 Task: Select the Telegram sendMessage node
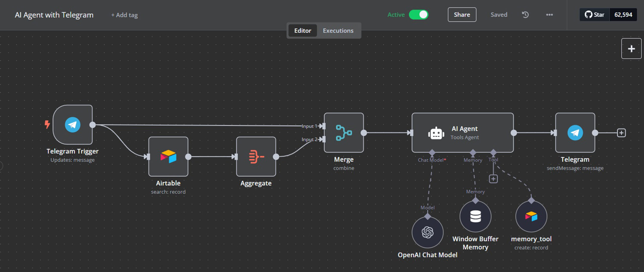pyautogui.click(x=575, y=132)
